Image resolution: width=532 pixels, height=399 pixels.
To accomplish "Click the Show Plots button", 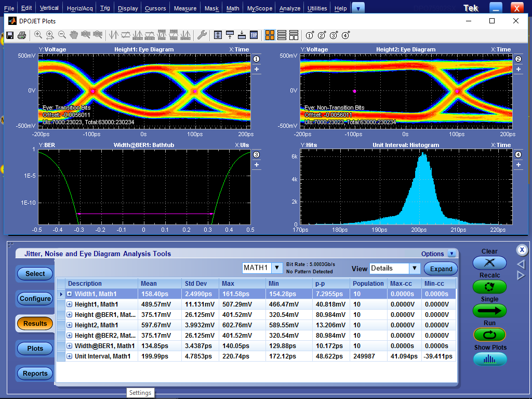I will [x=490, y=359].
